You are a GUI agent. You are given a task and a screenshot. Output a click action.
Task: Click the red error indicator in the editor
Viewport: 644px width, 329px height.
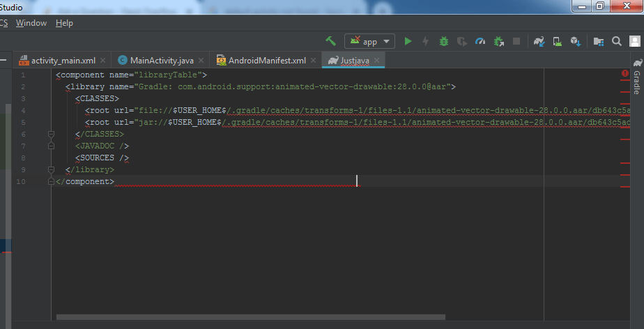pyautogui.click(x=625, y=73)
